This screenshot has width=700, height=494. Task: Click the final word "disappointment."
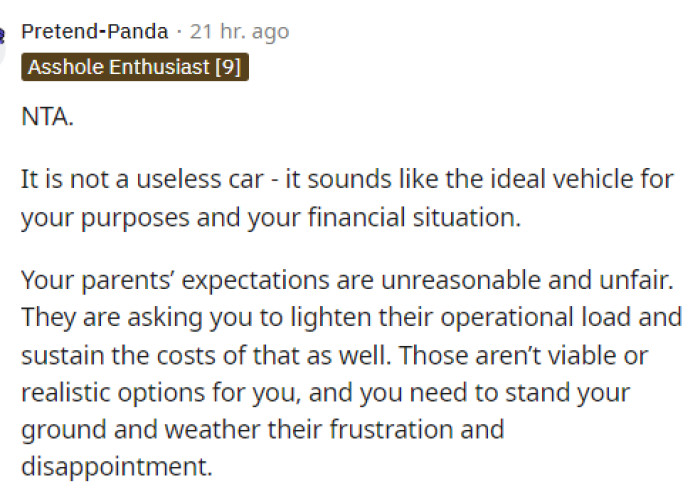[117, 467]
